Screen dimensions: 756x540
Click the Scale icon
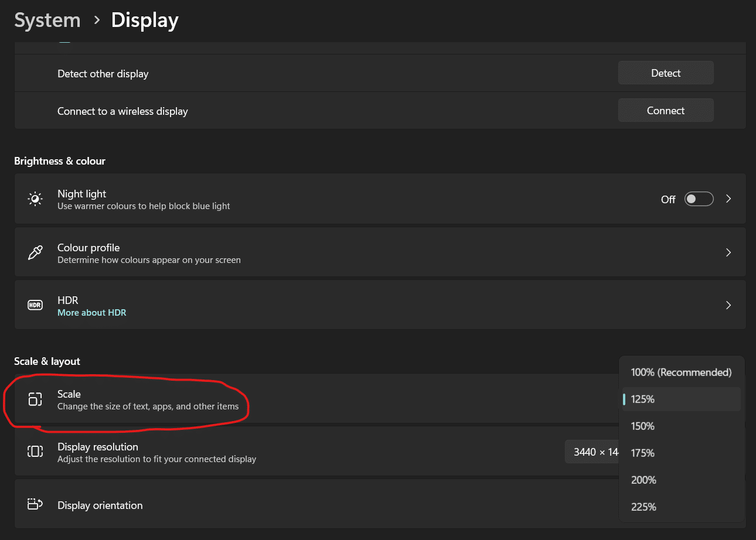click(35, 399)
